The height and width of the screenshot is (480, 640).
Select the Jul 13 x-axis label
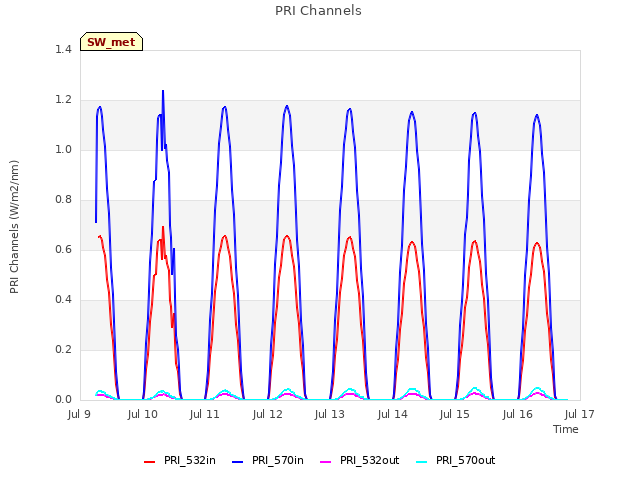(x=330, y=414)
